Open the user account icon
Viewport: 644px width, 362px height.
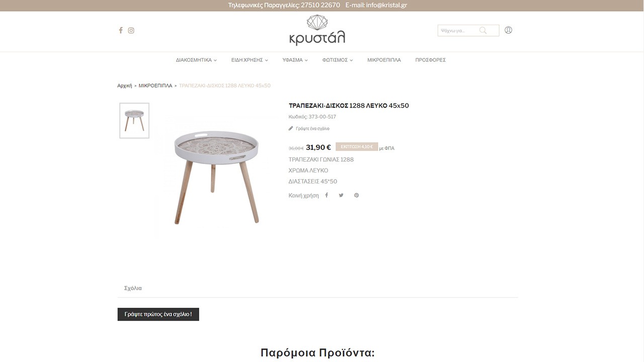click(508, 30)
